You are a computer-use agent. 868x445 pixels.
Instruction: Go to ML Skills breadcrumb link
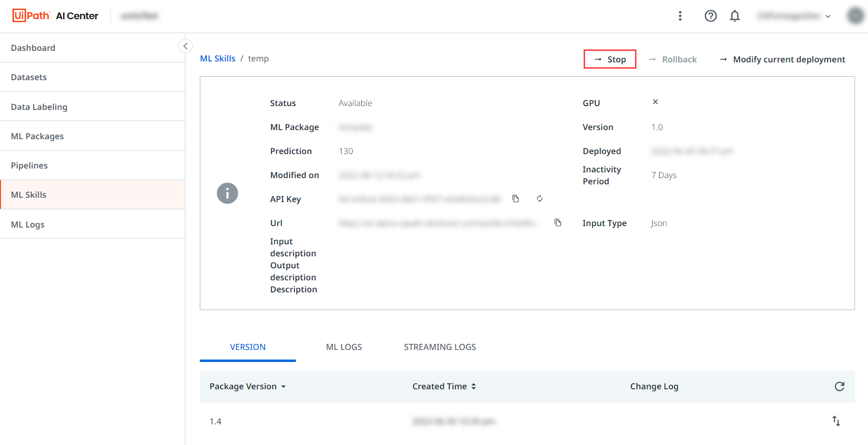[x=218, y=59]
